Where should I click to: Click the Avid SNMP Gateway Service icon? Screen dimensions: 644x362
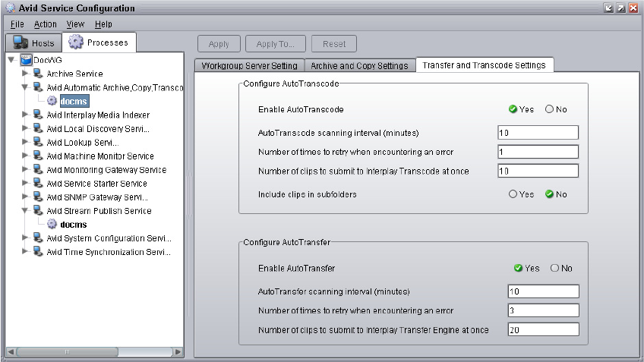38,197
